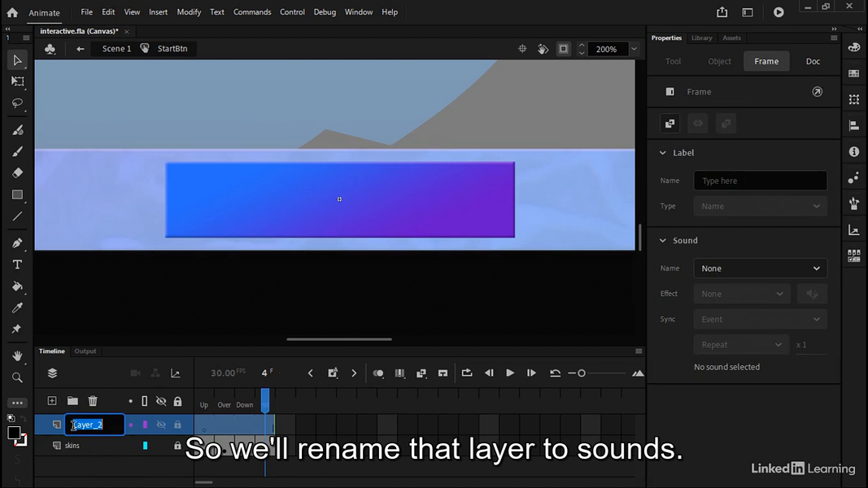This screenshot has width=868, height=488.
Task: Select the Selection tool
Action: (17, 59)
